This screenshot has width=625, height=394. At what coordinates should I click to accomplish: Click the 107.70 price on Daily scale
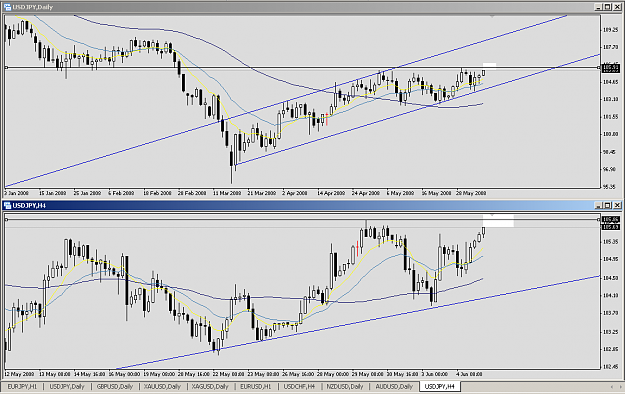pos(610,47)
